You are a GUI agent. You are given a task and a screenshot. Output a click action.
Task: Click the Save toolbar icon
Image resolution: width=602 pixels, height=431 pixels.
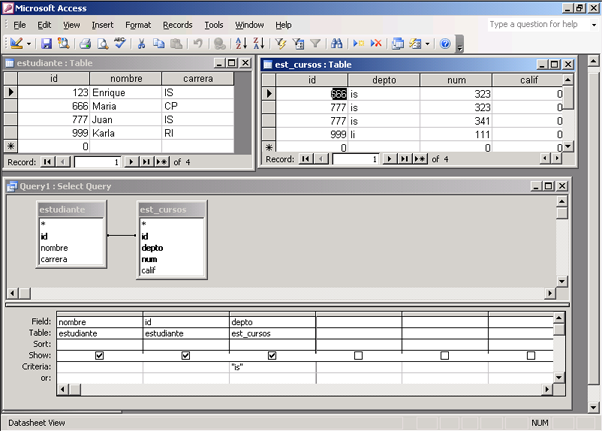46,44
